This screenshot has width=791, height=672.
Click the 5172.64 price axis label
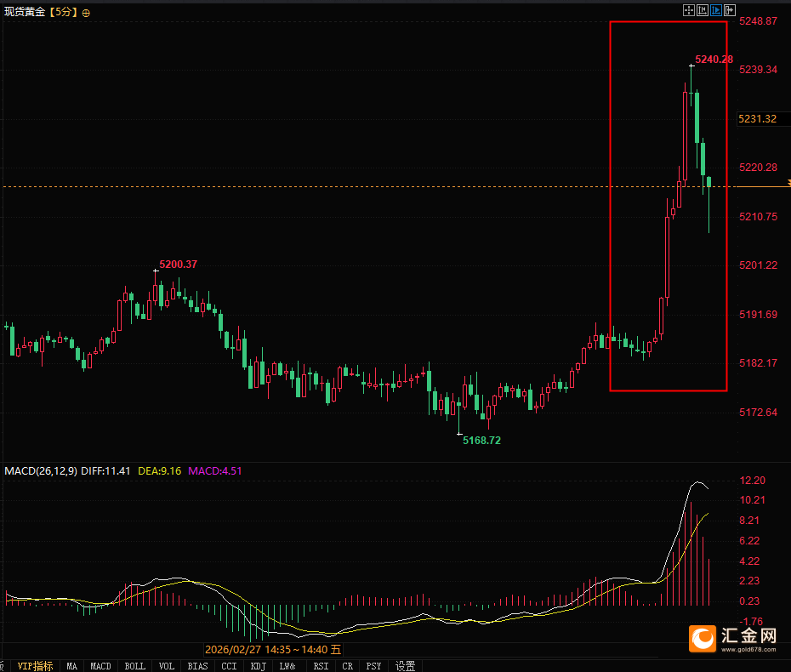pos(758,413)
